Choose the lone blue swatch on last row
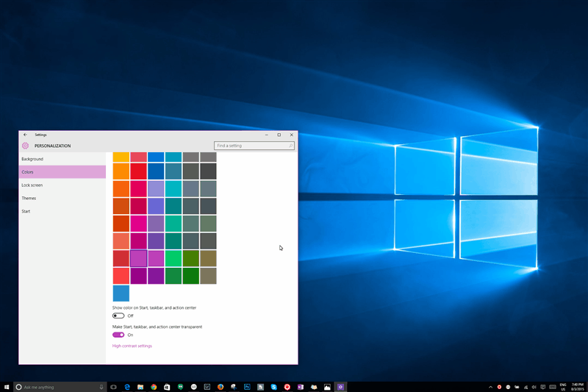588x392 pixels. click(121, 293)
